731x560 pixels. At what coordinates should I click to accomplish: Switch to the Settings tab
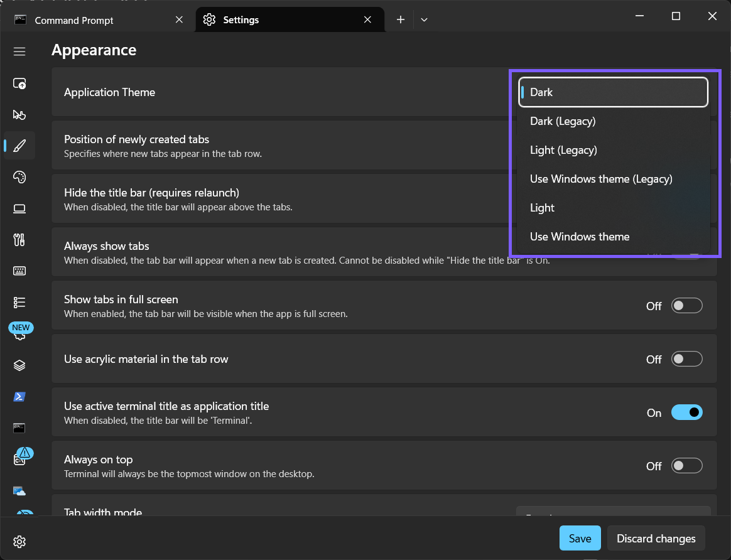pos(290,19)
